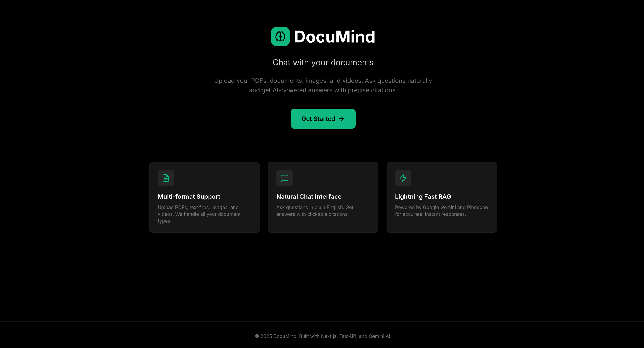The width and height of the screenshot is (644, 348).
Task: Click the lightning bolt icon
Action: pyautogui.click(x=403, y=178)
